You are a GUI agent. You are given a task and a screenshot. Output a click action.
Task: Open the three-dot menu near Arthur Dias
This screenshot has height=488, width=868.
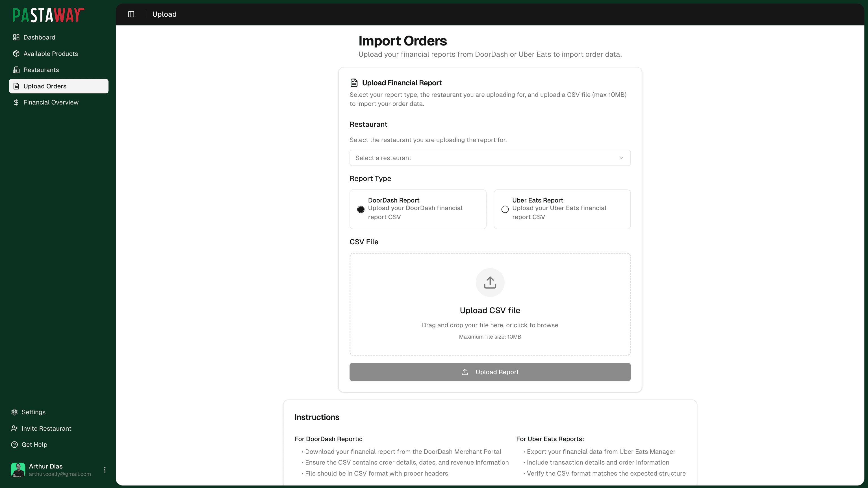point(105,469)
